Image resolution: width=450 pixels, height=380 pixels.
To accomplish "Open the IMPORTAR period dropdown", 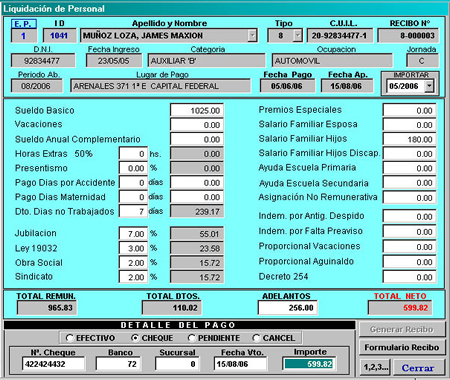I will 429,86.
